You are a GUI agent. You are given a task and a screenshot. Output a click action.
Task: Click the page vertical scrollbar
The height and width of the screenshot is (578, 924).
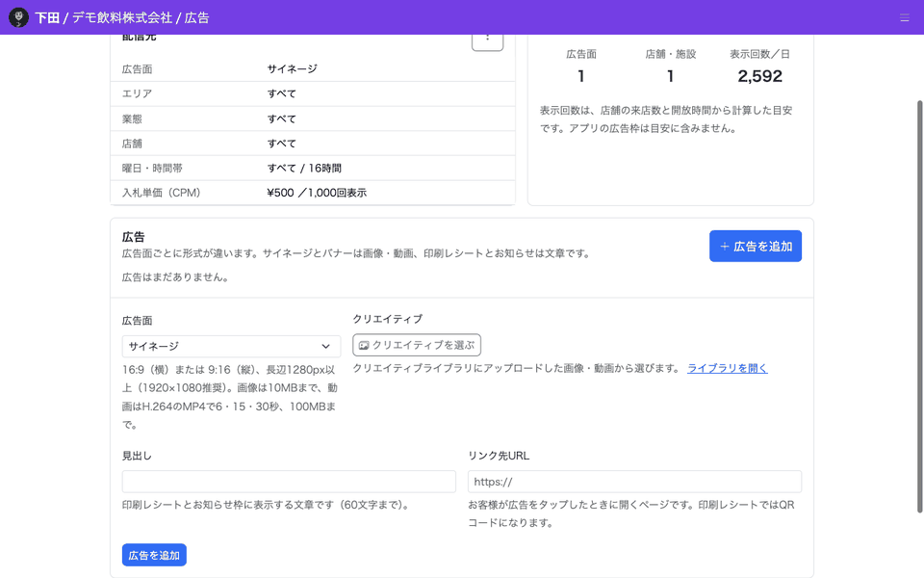(920, 306)
